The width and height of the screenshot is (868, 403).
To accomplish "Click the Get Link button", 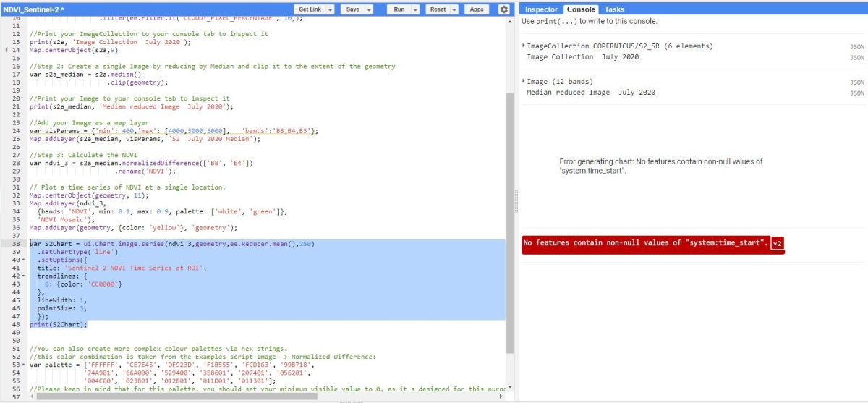I will point(310,9).
